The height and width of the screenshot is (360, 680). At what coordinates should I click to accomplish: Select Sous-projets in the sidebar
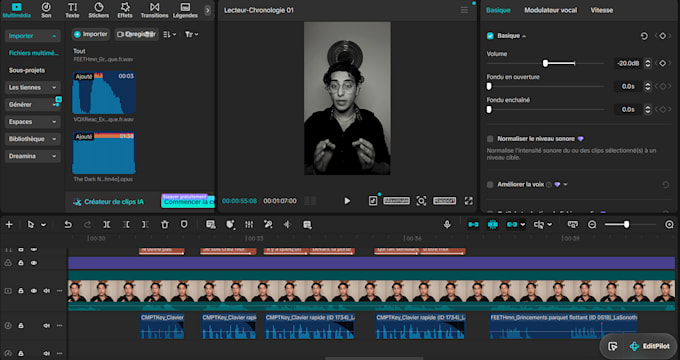click(27, 70)
